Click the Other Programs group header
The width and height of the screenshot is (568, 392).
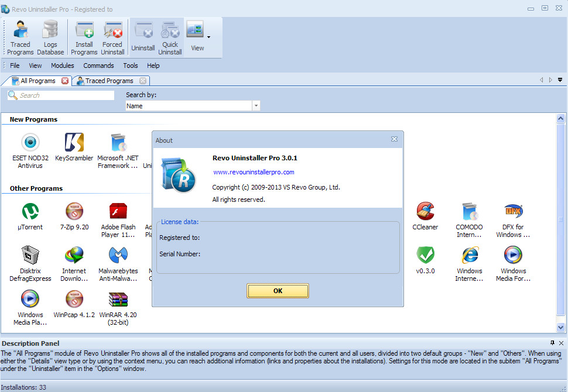click(36, 188)
